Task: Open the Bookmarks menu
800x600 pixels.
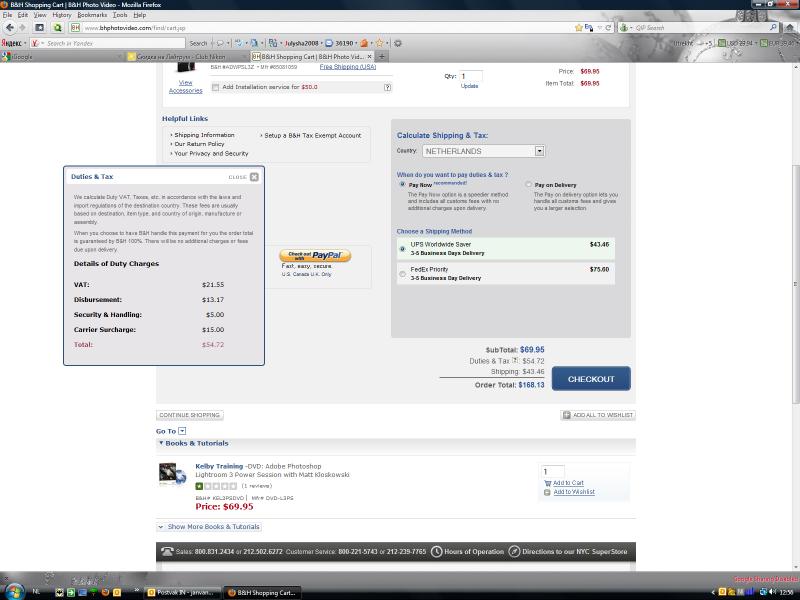Action: click(92, 15)
